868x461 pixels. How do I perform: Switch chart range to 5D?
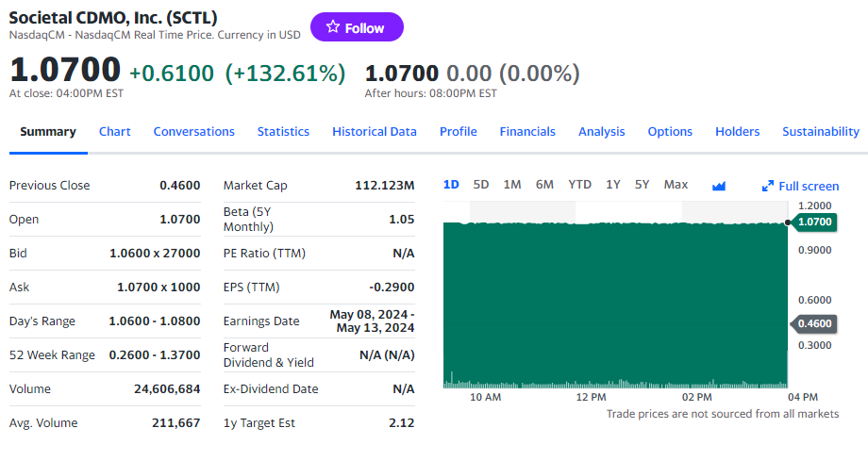[x=481, y=185]
